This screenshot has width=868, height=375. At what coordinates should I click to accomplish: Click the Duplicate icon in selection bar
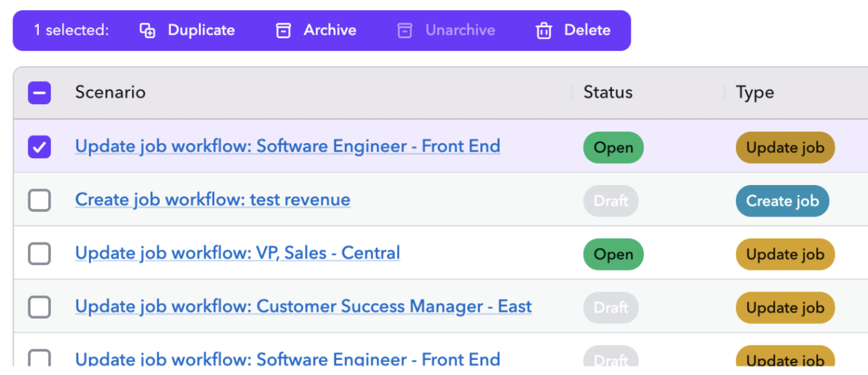pos(147,31)
